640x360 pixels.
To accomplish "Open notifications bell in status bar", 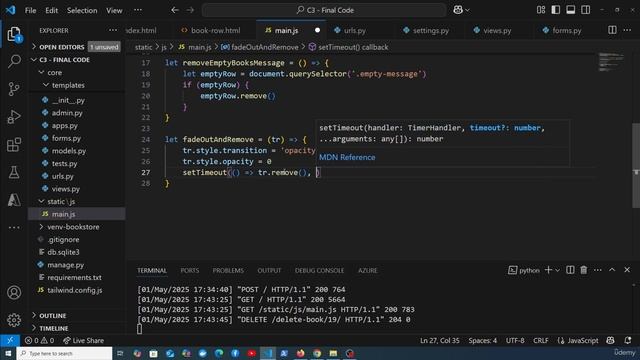I will [628, 340].
